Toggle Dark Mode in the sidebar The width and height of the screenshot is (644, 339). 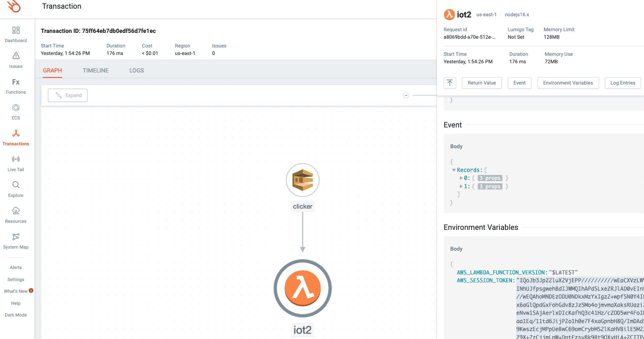tap(16, 315)
